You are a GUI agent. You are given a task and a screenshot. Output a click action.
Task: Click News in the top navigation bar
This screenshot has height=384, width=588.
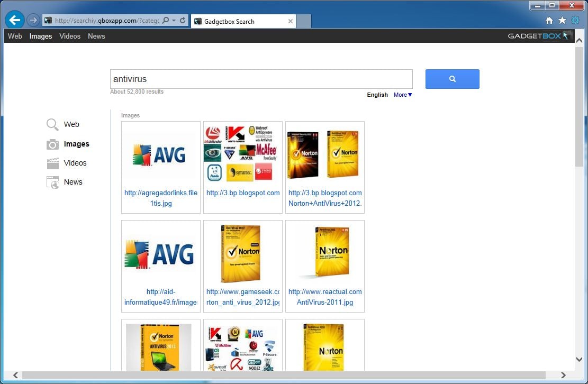point(96,36)
